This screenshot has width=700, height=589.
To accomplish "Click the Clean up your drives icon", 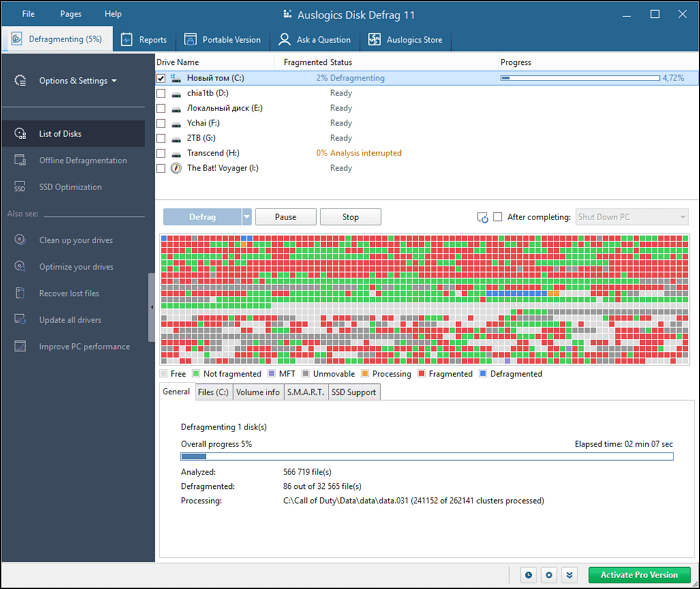I will click(x=19, y=240).
